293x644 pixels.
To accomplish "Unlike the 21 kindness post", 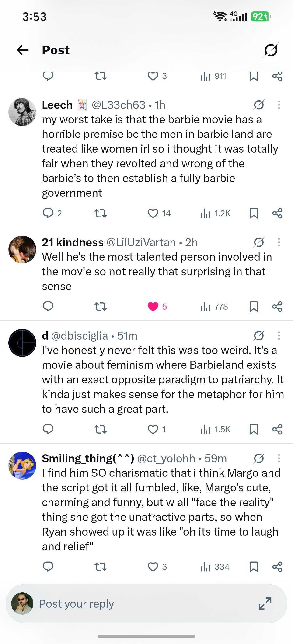I will tap(153, 307).
